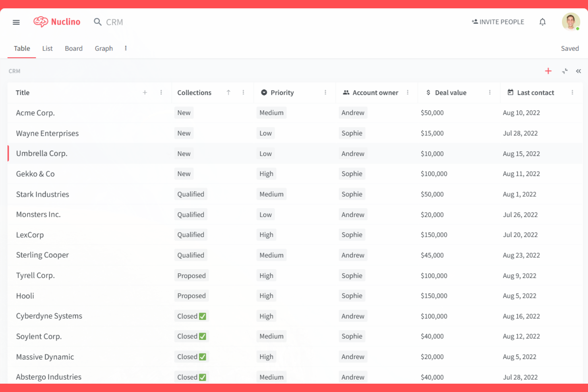Viewport: 588px width, 392px height.
Task: Click the $100,000 deal value for Gekko & Co
Action: (x=434, y=174)
